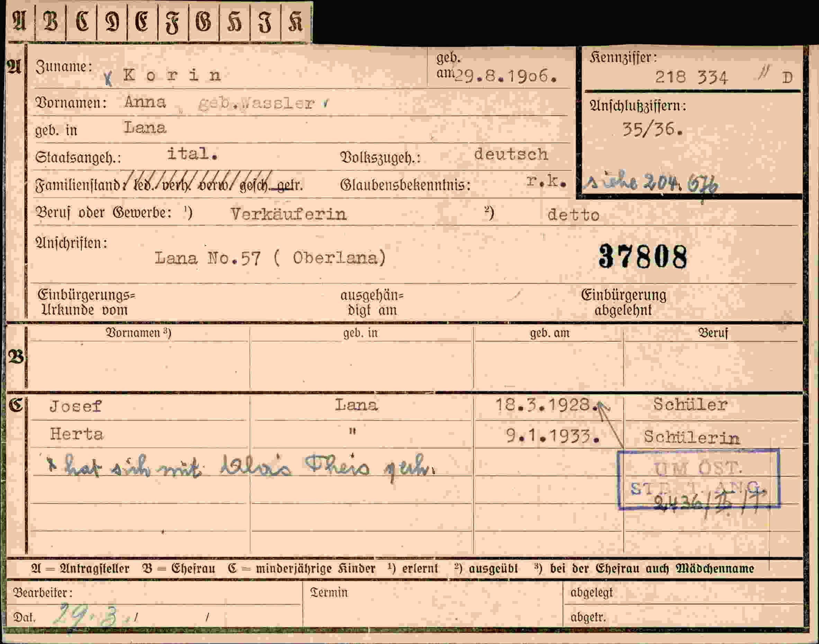Viewport: 819px width, 644px height.
Task: Click the ditto mark in Herta's row
Action: (x=352, y=431)
